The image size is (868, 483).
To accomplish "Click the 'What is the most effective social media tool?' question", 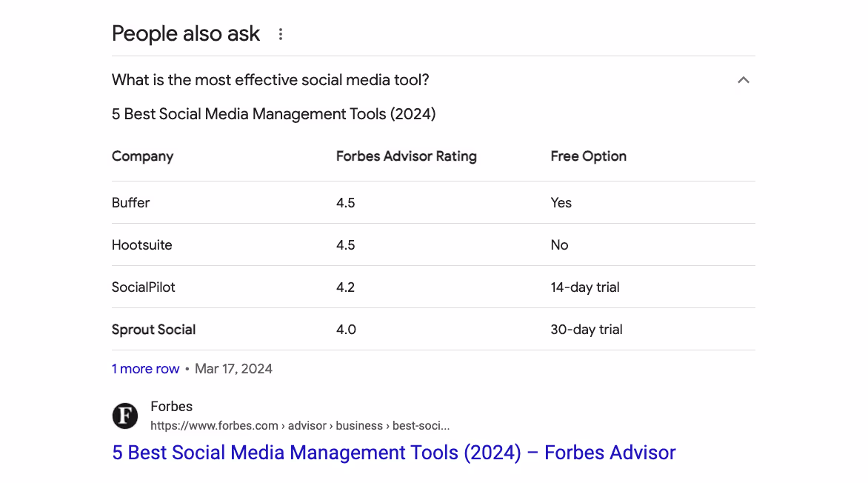I will pos(270,80).
